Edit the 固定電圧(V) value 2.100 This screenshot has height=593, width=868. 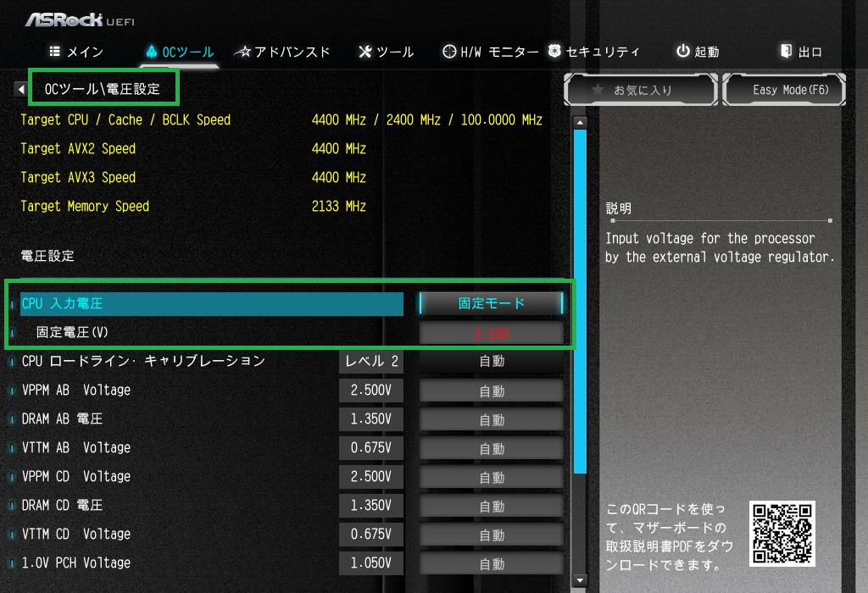(x=491, y=334)
